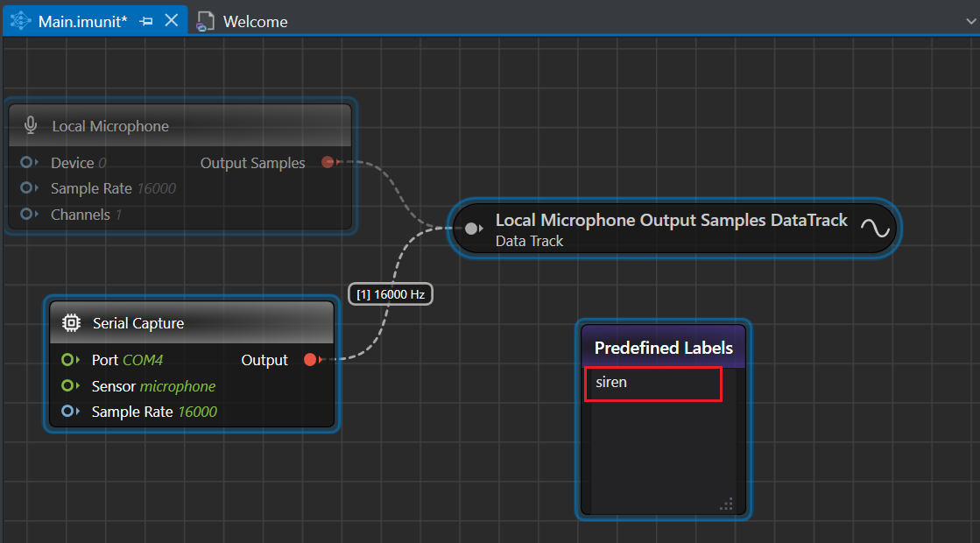Click the Local Microphone node mic icon

click(30, 125)
